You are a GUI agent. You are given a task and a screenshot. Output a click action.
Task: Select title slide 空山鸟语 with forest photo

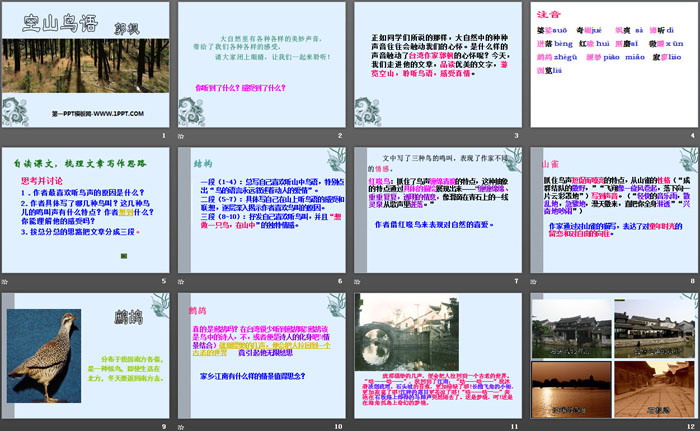(x=86, y=65)
